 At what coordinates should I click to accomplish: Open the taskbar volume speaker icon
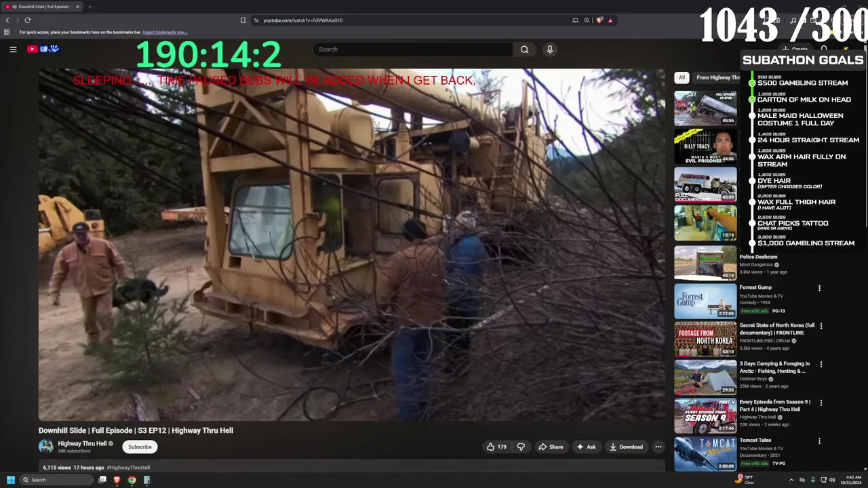click(832, 480)
